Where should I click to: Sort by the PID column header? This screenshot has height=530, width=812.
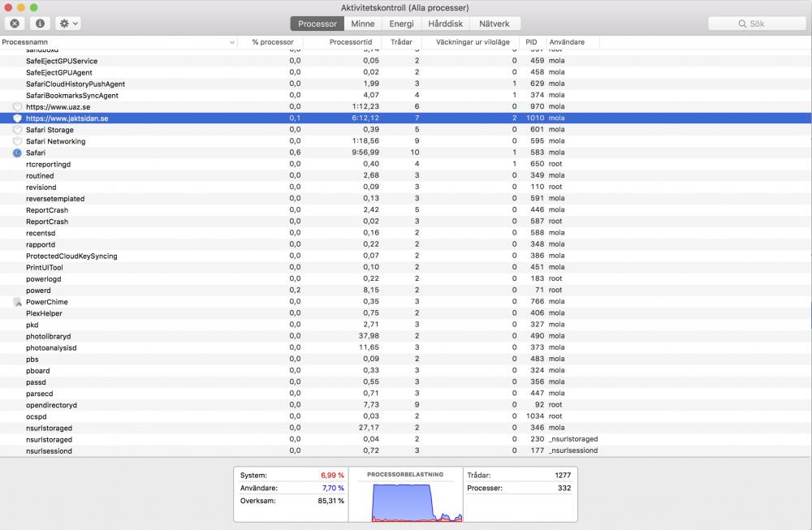(x=531, y=42)
